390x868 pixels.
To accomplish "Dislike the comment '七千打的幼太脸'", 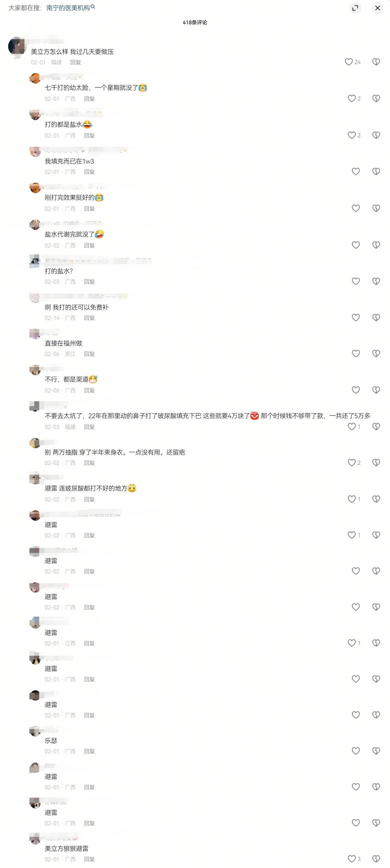I will pyautogui.click(x=376, y=98).
